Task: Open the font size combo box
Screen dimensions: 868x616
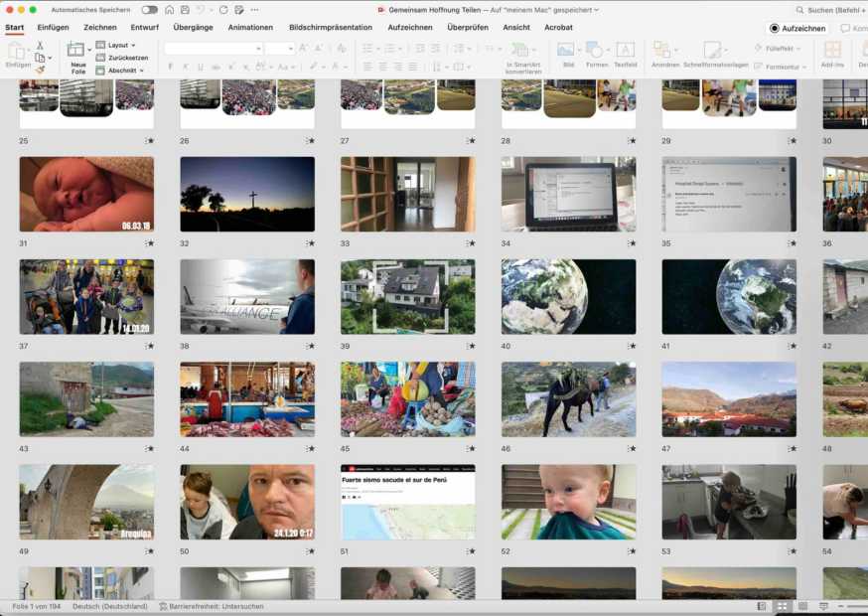Action: pyautogui.click(x=279, y=49)
